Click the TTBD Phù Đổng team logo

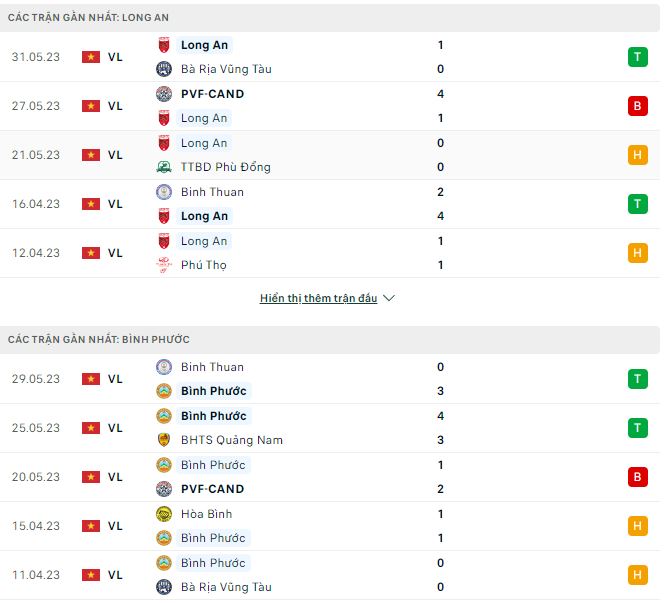[164, 167]
